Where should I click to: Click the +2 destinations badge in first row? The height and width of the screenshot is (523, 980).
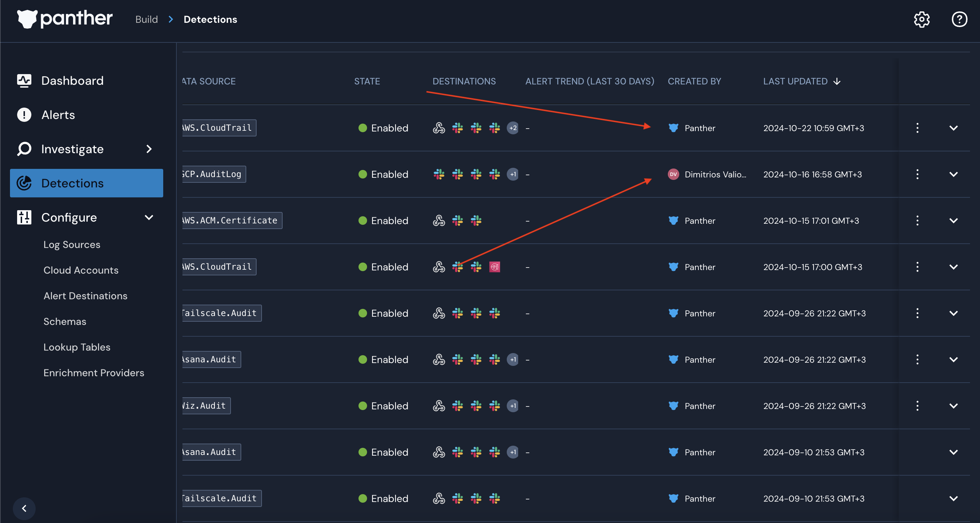coord(512,128)
